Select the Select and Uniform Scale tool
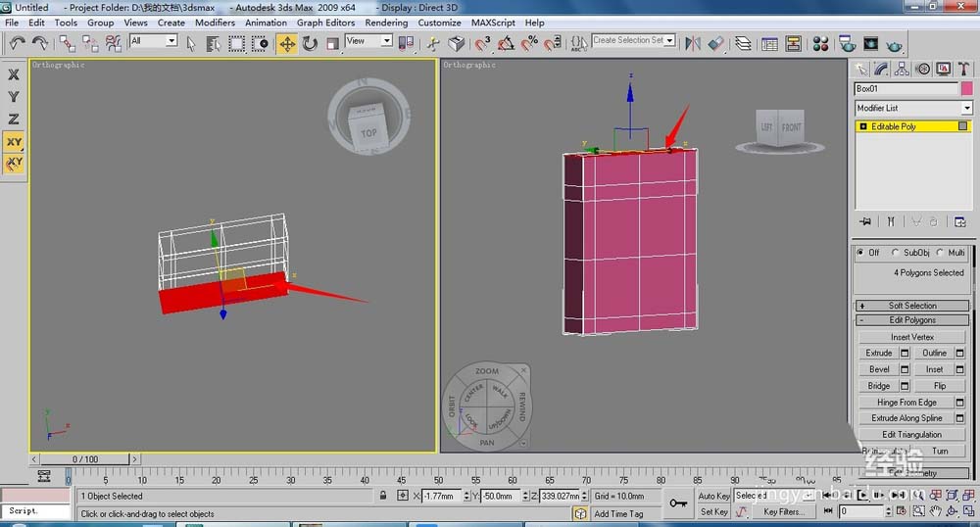The width and height of the screenshot is (980, 527). pos(332,43)
